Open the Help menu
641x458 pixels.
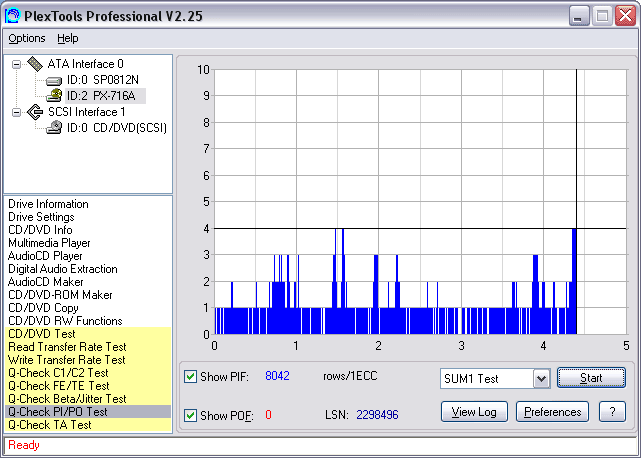click(x=67, y=38)
